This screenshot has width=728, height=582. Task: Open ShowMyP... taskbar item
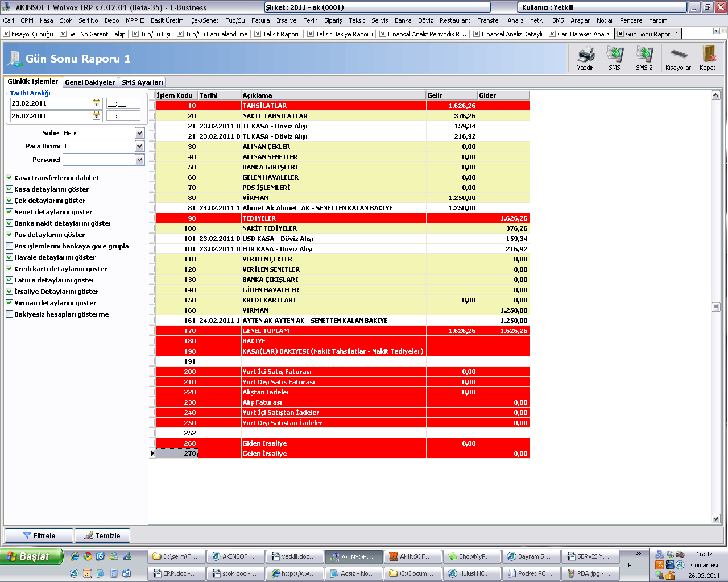tap(472, 556)
